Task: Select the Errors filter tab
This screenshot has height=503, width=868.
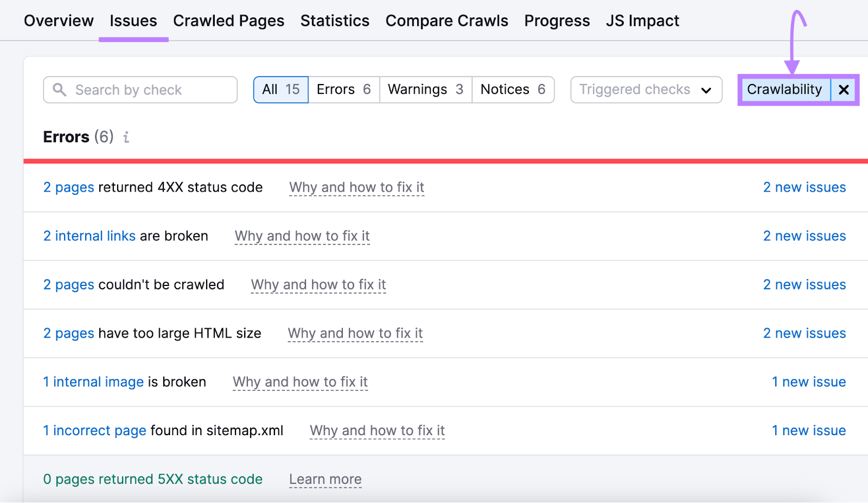Action: 343,90
